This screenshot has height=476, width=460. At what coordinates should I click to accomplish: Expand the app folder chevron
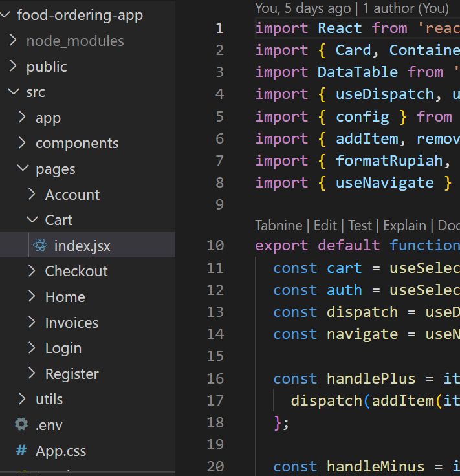tap(22, 117)
